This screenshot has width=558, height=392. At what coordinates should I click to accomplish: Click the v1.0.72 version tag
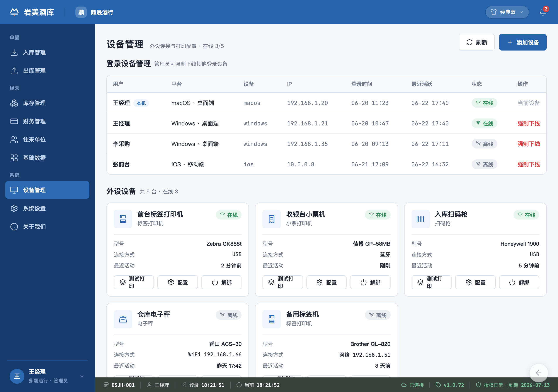coord(450,385)
